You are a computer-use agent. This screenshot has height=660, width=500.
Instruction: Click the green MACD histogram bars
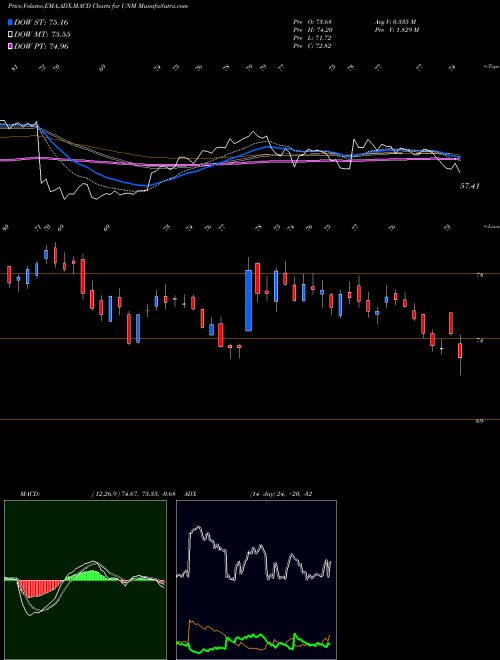[x=92, y=575]
